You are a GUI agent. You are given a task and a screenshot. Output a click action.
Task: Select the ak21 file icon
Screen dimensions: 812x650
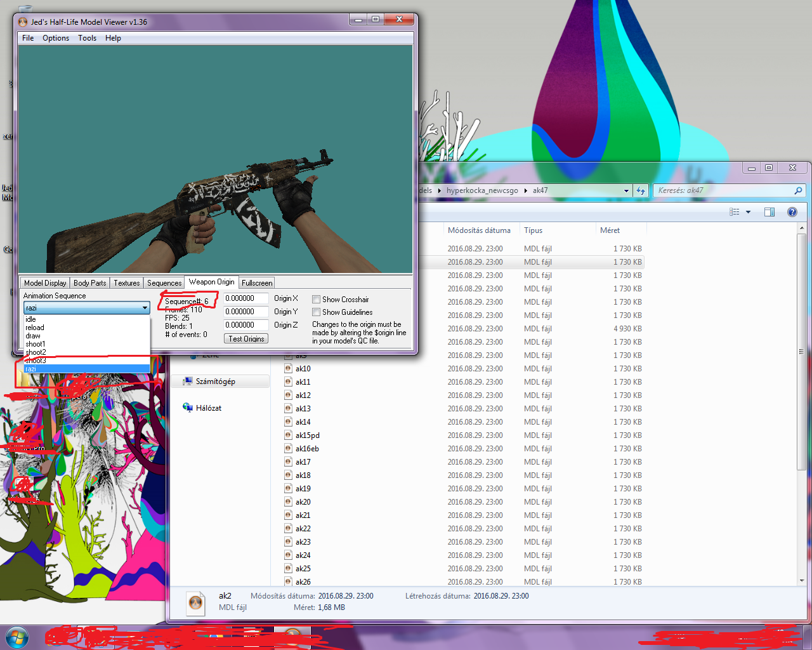coord(289,515)
